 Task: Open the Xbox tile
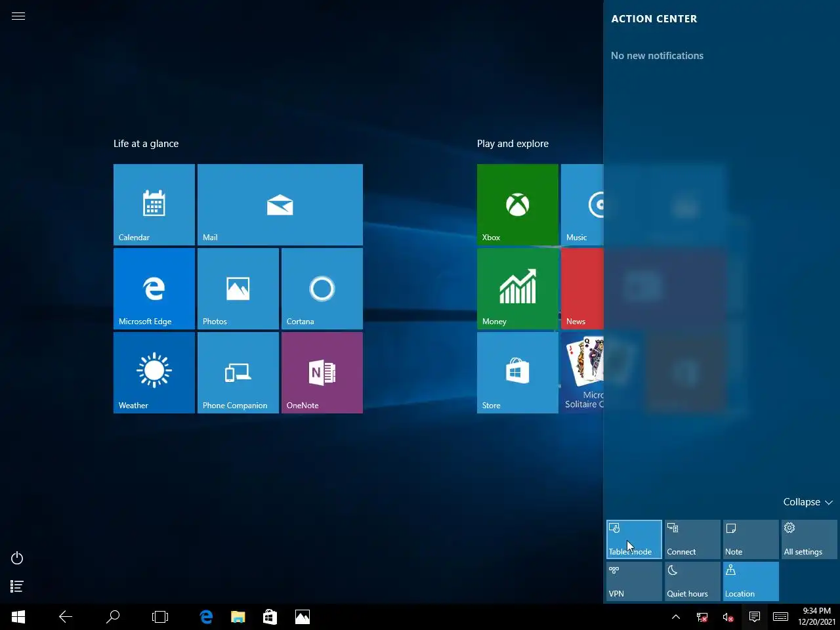[518, 205]
